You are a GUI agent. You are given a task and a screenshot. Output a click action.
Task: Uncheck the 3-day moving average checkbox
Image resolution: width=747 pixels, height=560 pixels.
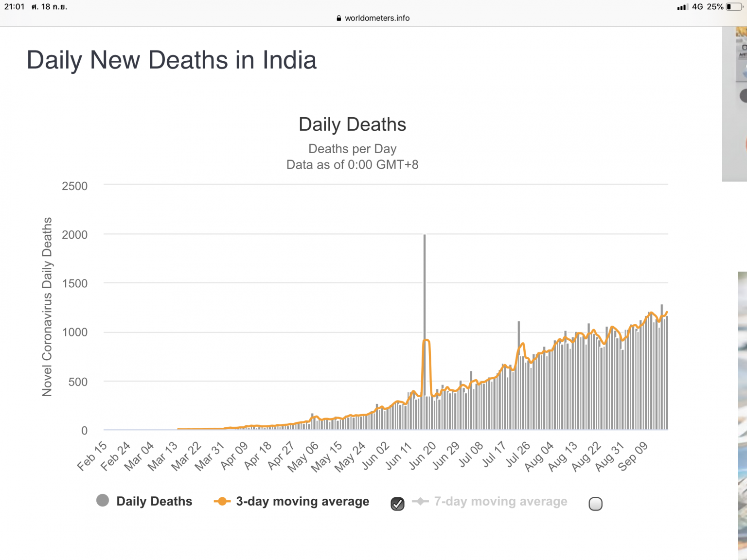[x=397, y=504]
